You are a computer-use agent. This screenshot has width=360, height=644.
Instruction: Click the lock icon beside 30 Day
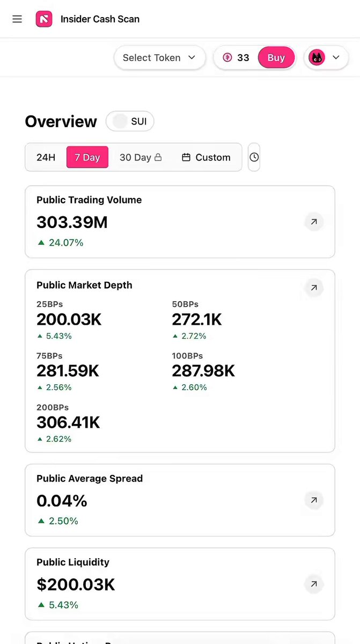[x=158, y=157]
